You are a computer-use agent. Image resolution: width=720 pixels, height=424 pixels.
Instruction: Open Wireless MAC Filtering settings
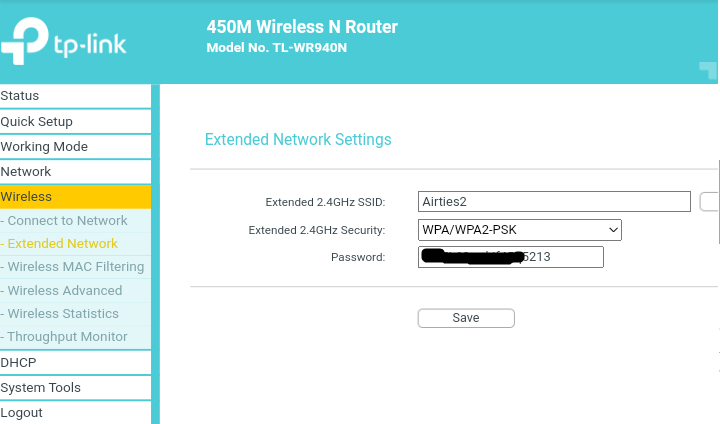[75, 267]
